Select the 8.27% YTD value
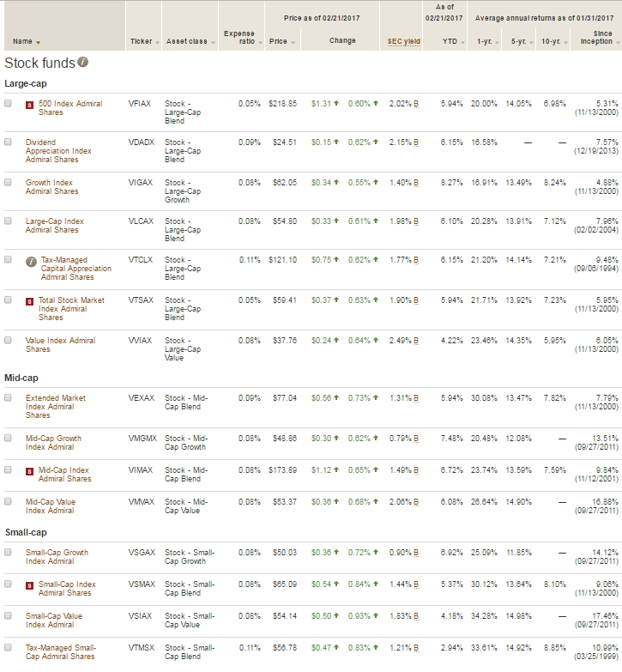 pos(452,183)
